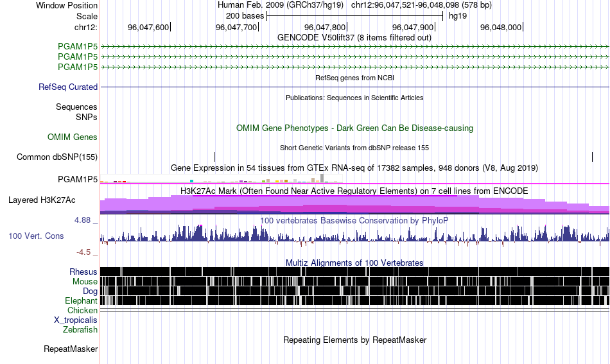Open Short Genetic Variants from dbSNP title

[354, 148]
